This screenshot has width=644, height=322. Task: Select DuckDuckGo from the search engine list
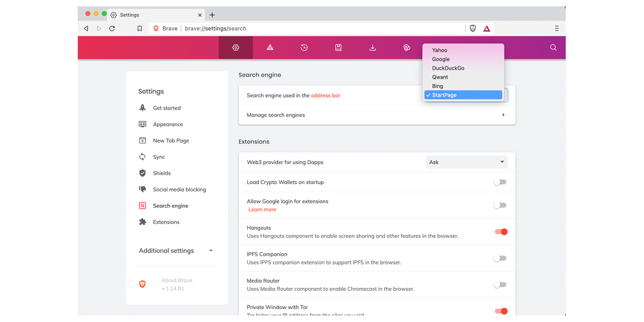(448, 68)
